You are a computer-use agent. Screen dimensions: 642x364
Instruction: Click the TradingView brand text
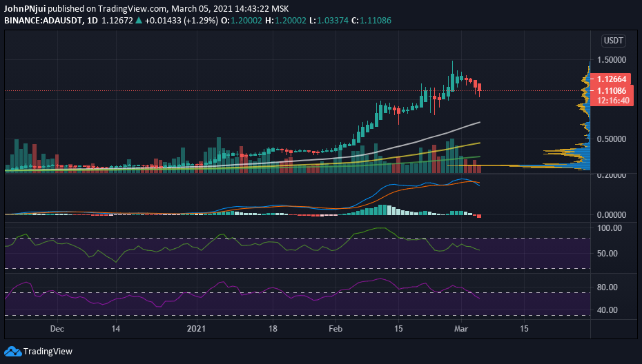pos(48,352)
